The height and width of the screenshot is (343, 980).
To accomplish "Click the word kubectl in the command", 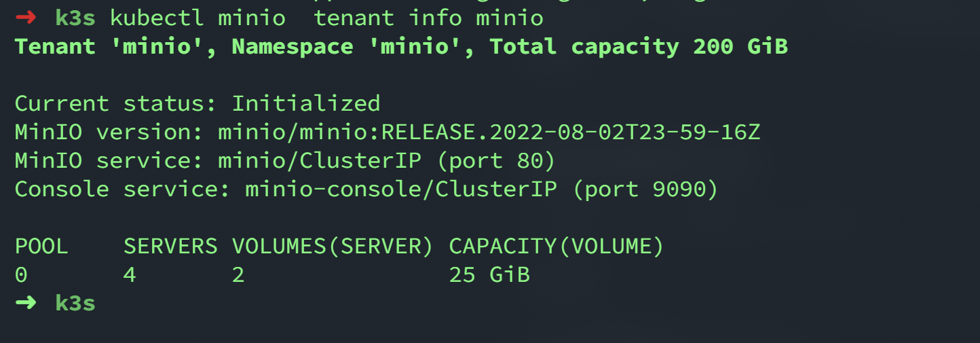I will coord(156,18).
